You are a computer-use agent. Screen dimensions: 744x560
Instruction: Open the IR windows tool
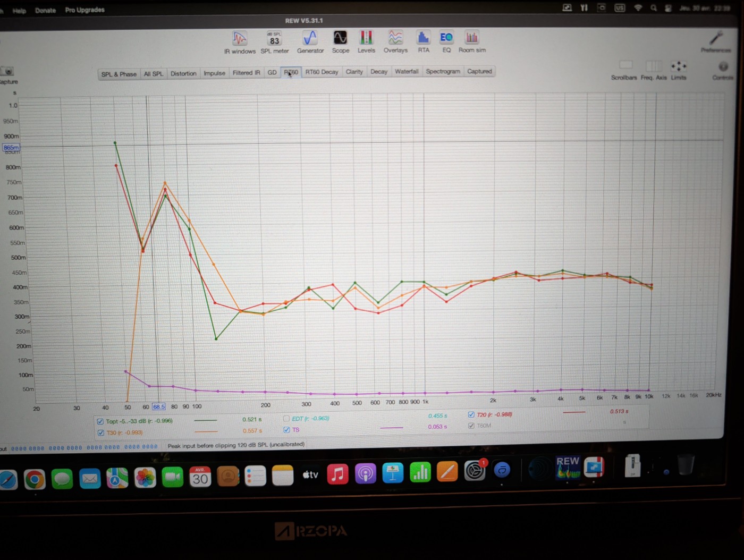point(240,42)
